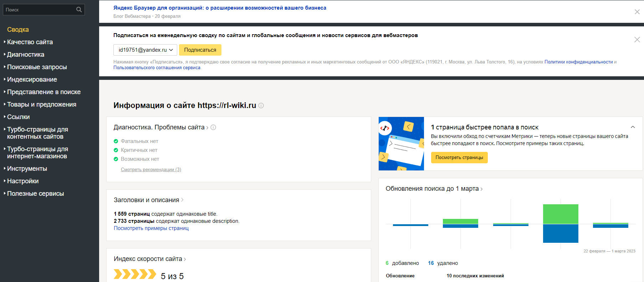Screen dimensions: 644x282
Task: Click the tallest blue bar in chart
Action: tap(561, 234)
